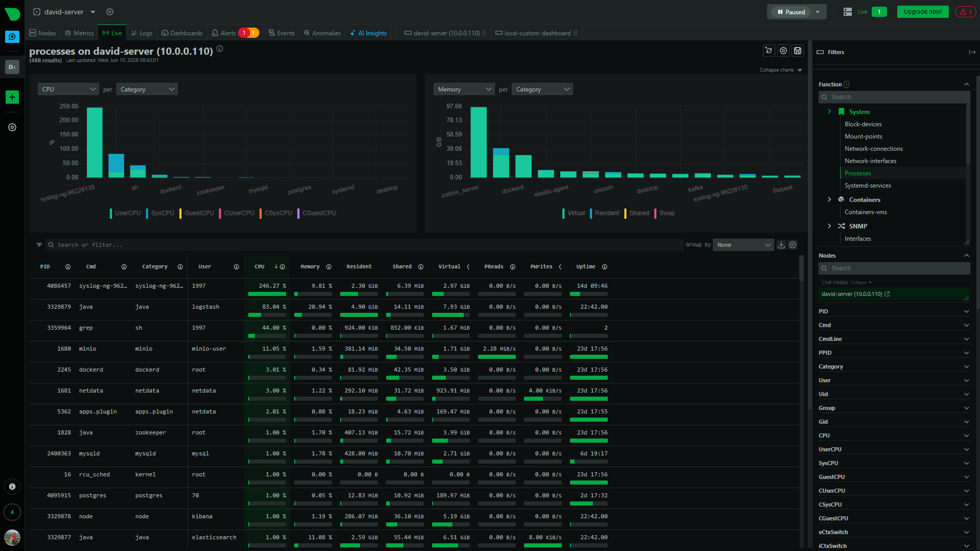The height and width of the screenshot is (551, 980).
Task: Click the Upgrade now! button
Action: [x=923, y=12]
